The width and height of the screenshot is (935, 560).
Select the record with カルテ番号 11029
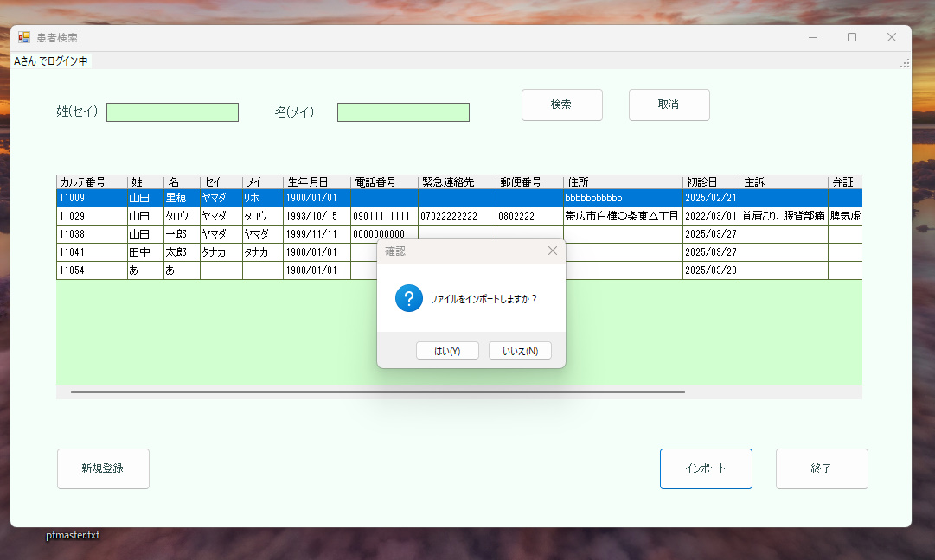[173, 215]
